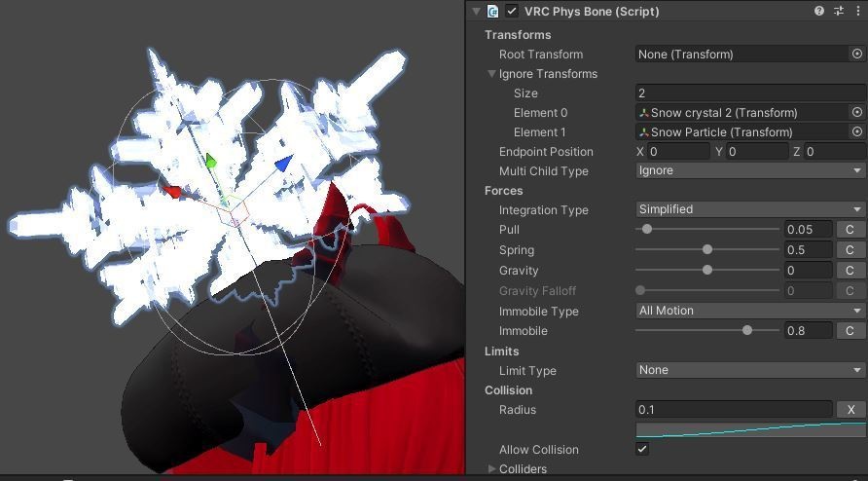This screenshot has height=481, width=868.
Task: Open the object picker for Element 0
Action: pos(857,112)
